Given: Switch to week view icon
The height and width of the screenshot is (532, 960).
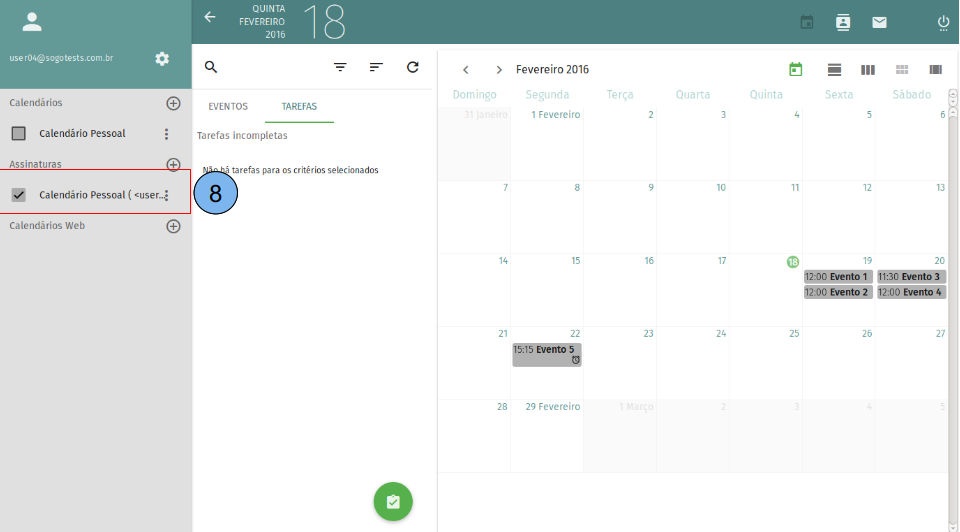Looking at the screenshot, I should point(868,70).
